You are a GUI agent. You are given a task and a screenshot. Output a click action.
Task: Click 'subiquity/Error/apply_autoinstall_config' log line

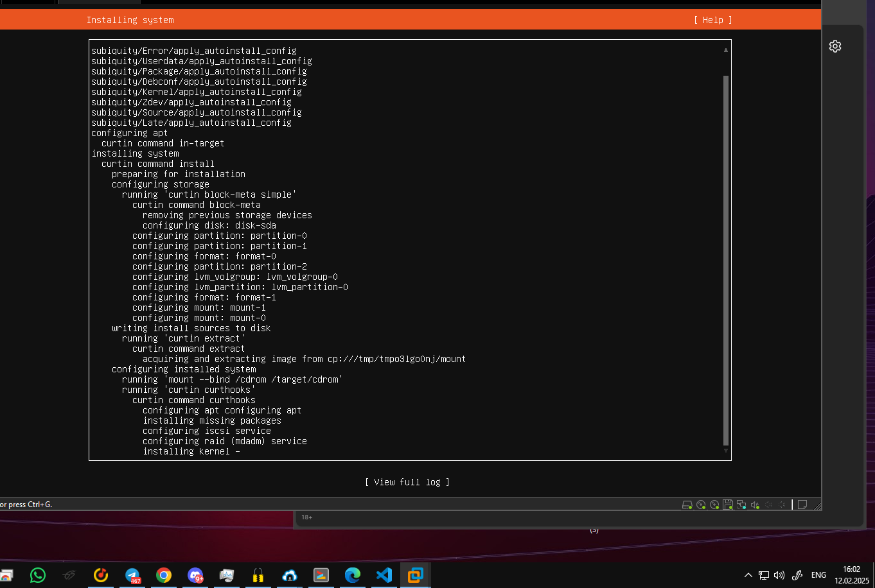point(194,51)
